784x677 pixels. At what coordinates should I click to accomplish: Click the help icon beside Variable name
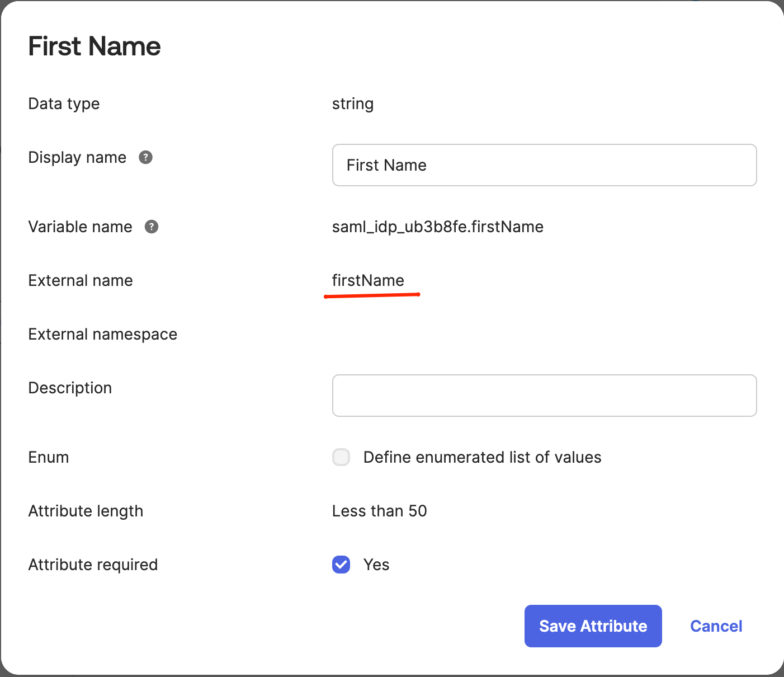[x=152, y=227]
